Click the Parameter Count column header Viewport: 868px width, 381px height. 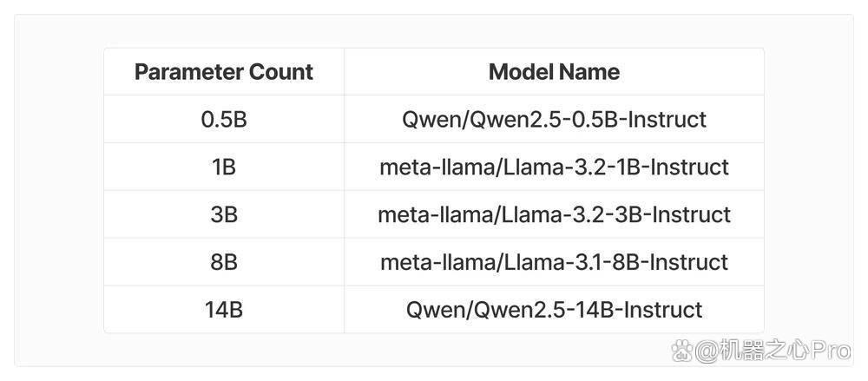coord(224,71)
